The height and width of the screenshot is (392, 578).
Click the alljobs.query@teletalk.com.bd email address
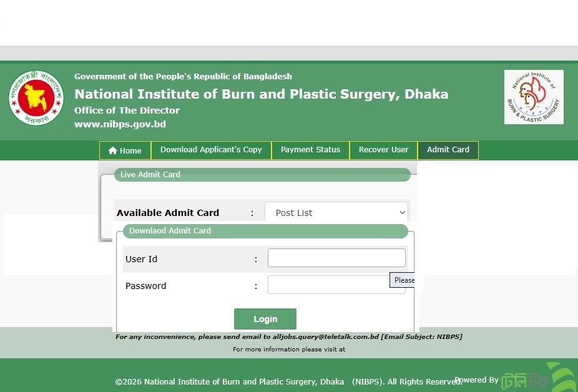point(326,337)
